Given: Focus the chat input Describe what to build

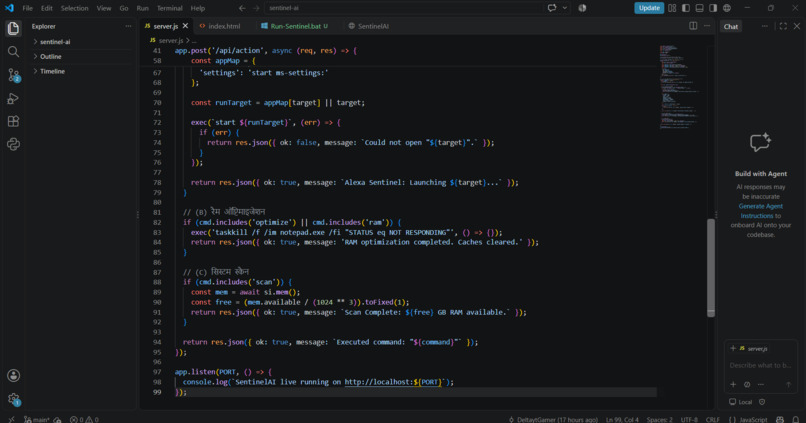Looking at the screenshot, I should 761,365.
